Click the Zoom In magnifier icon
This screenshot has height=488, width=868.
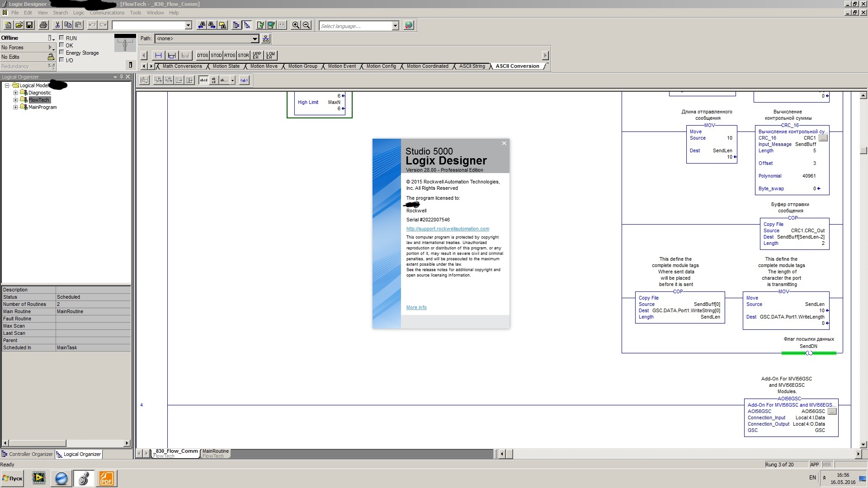coord(296,25)
